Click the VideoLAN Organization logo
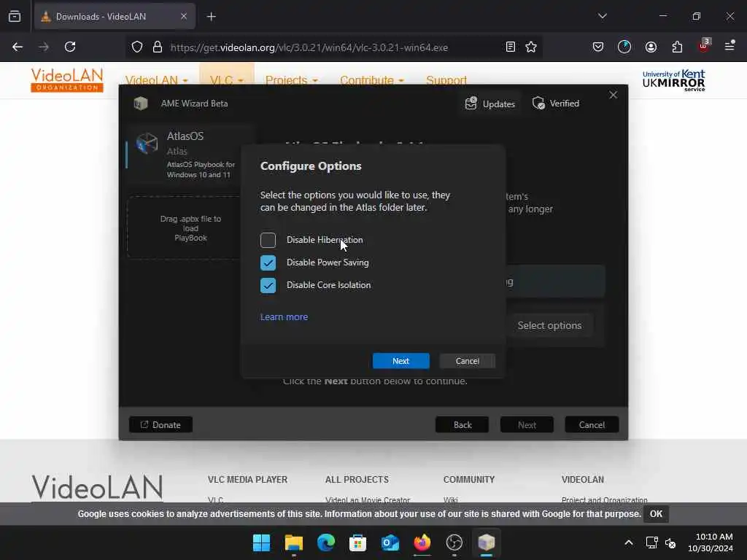747x560 pixels. [x=66, y=80]
